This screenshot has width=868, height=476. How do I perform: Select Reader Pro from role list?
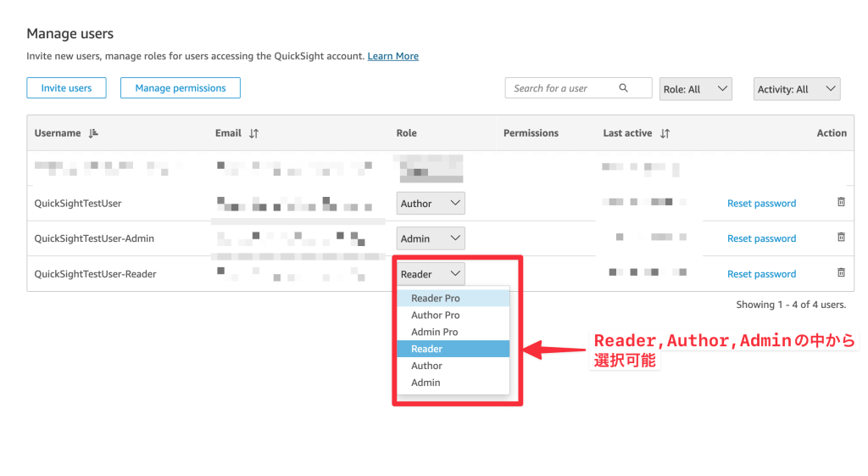point(453,298)
